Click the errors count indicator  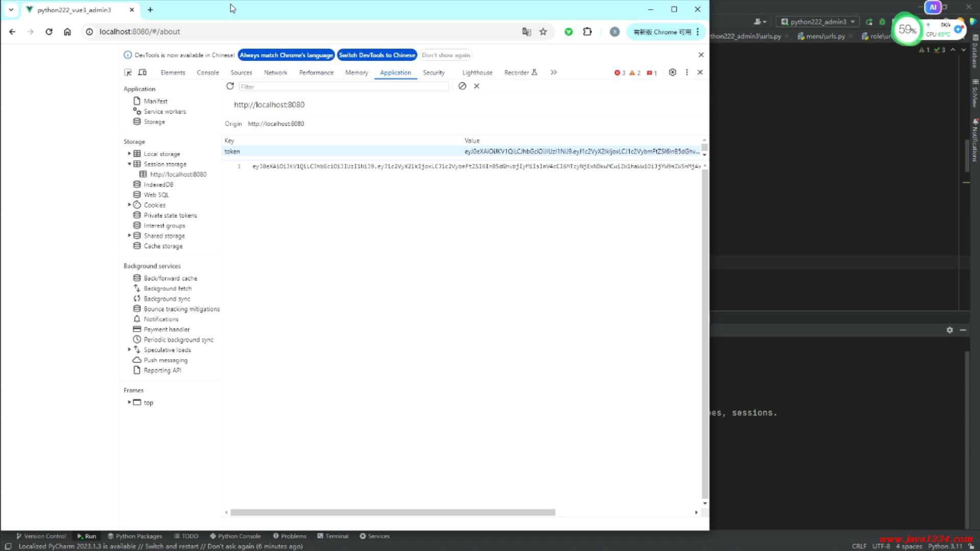point(620,72)
